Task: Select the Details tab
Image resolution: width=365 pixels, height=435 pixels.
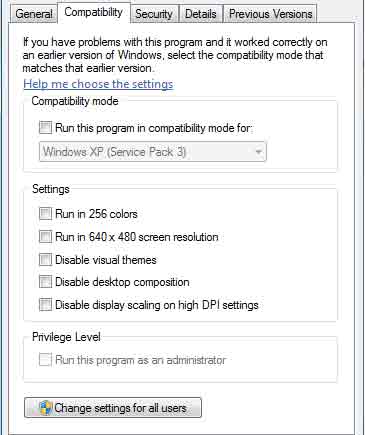Action: click(x=200, y=14)
